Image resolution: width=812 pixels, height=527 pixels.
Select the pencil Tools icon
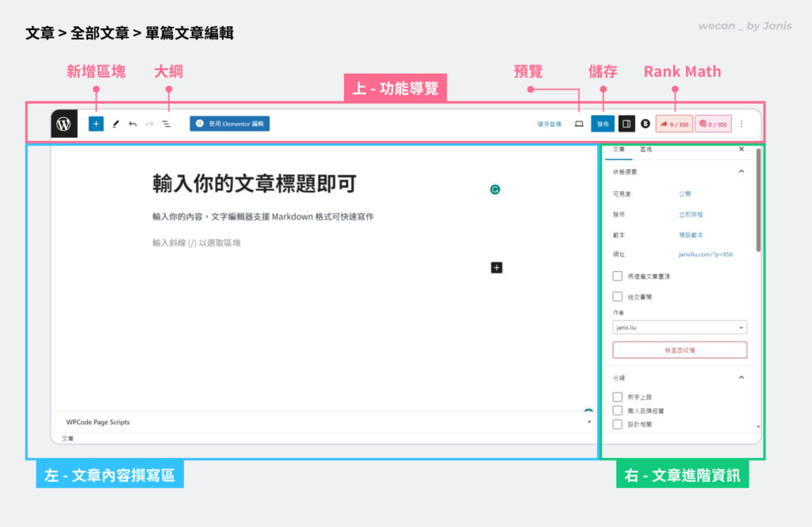tap(115, 124)
